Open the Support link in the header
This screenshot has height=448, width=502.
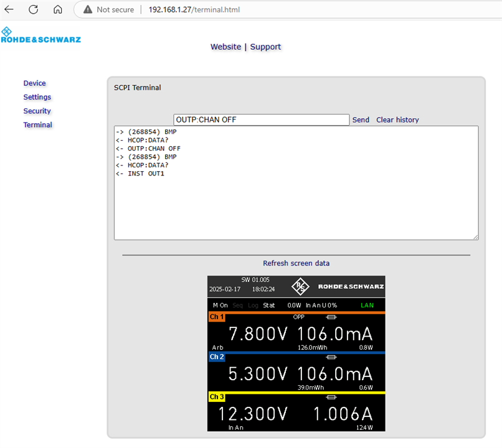(x=265, y=47)
